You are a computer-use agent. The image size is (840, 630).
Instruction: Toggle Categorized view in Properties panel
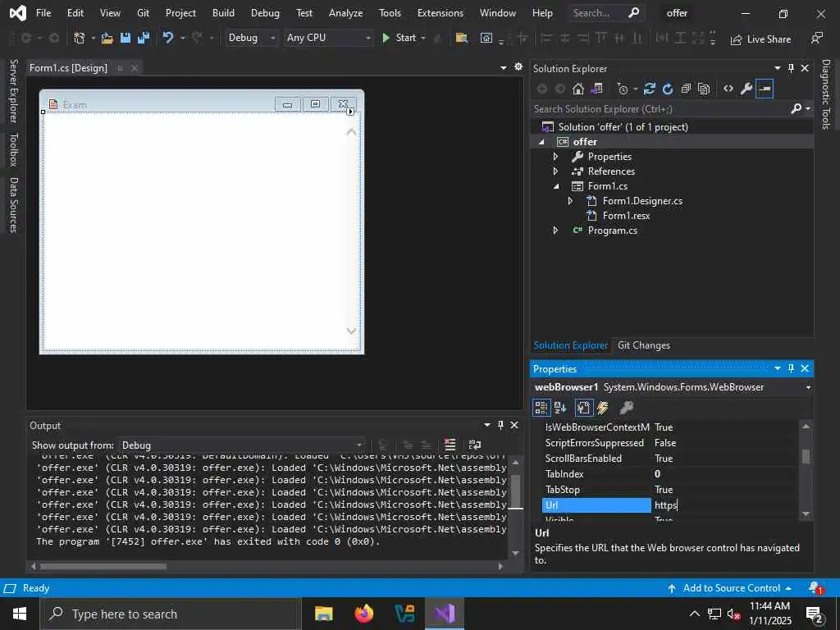point(541,409)
